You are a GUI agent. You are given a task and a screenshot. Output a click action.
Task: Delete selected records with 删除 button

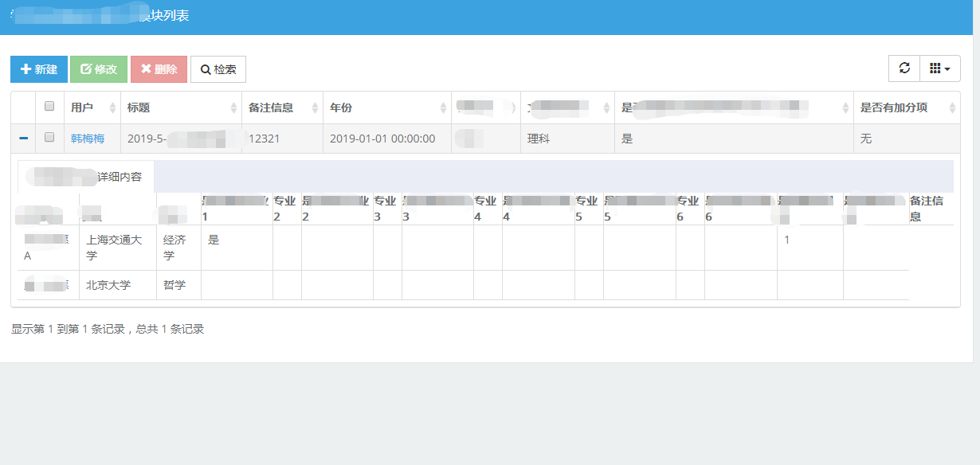coord(159,69)
